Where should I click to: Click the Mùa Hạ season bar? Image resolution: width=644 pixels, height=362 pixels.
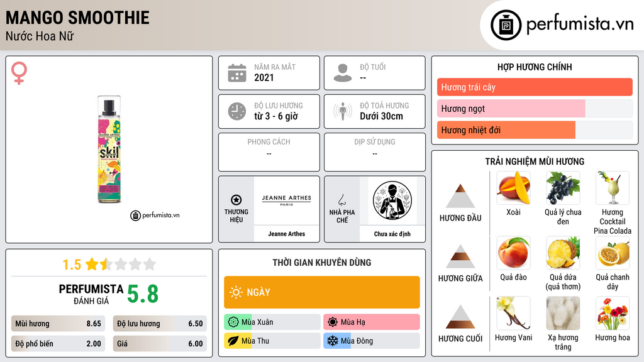[x=372, y=322]
